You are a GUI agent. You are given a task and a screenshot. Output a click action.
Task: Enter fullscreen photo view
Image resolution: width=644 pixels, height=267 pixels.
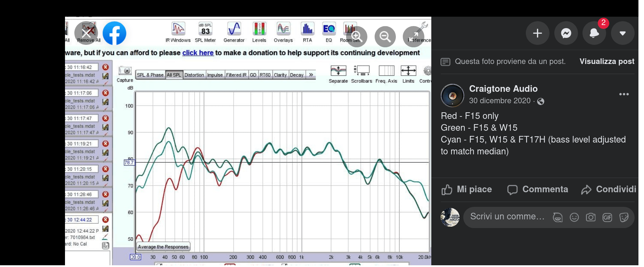pyautogui.click(x=413, y=37)
